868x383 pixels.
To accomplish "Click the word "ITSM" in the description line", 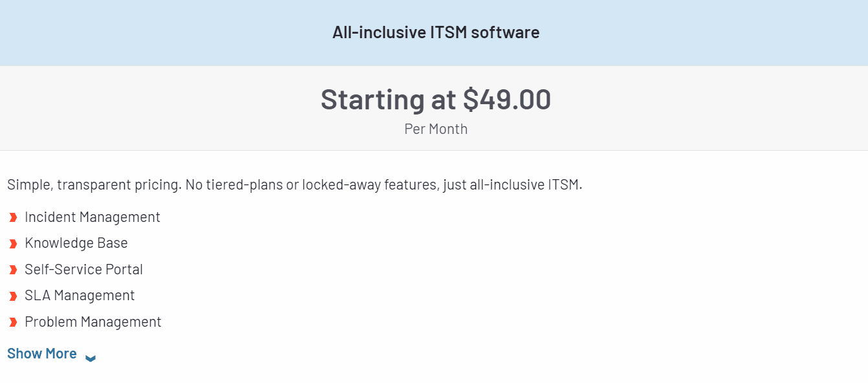I will coord(565,185).
